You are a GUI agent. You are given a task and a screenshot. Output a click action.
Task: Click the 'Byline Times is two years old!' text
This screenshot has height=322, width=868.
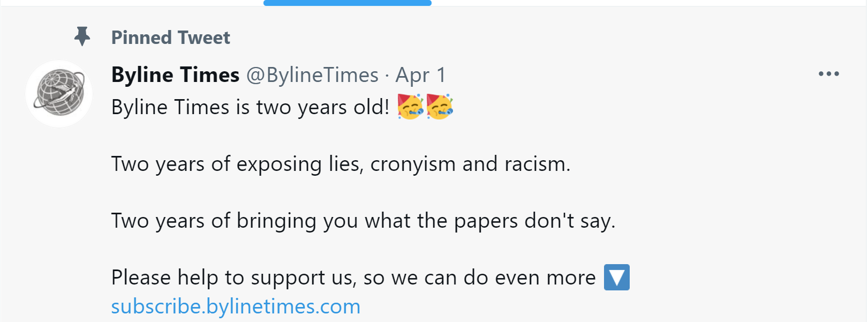250,107
